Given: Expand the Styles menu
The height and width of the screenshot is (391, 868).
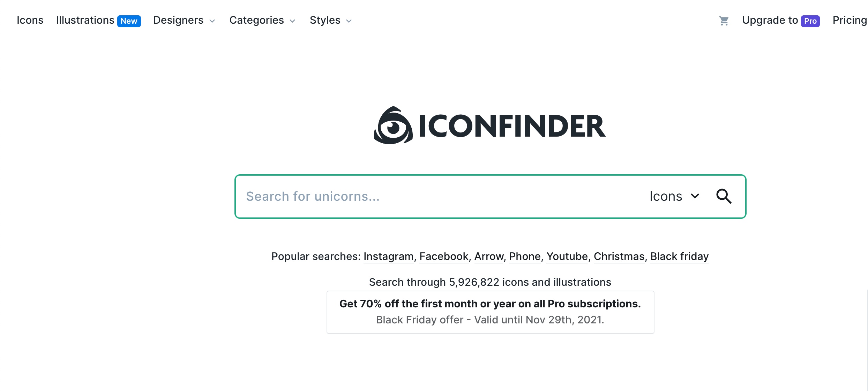Looking at the screenshot, I should 331,21.
